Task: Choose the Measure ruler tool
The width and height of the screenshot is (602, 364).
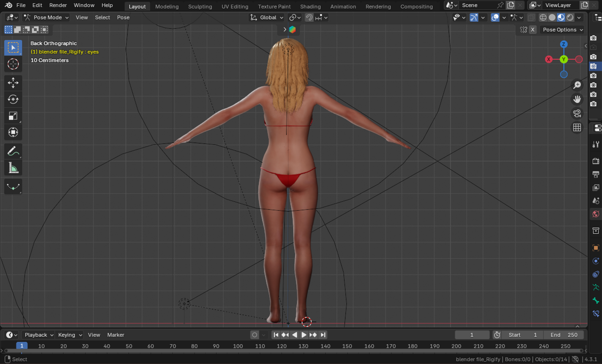Action: [13, 168]
